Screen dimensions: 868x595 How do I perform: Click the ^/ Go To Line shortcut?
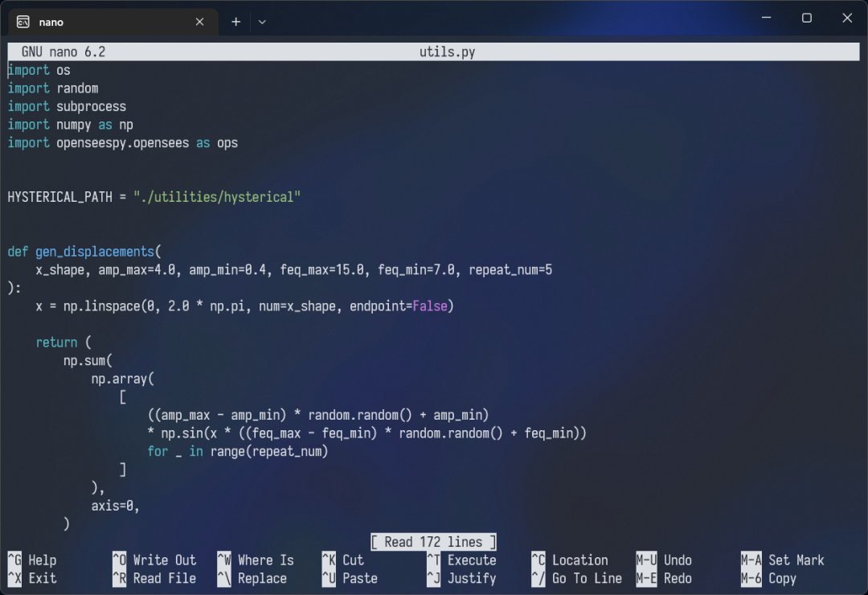pos(577,578)
